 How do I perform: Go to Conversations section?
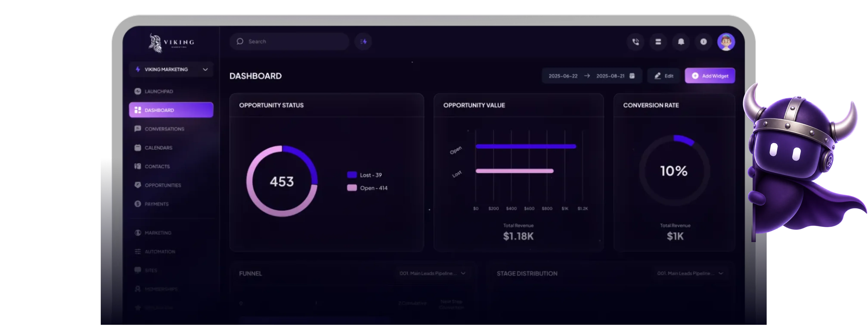171,129
